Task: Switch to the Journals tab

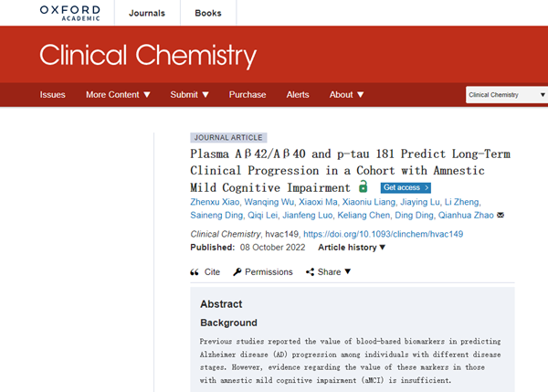Action: 147,13
